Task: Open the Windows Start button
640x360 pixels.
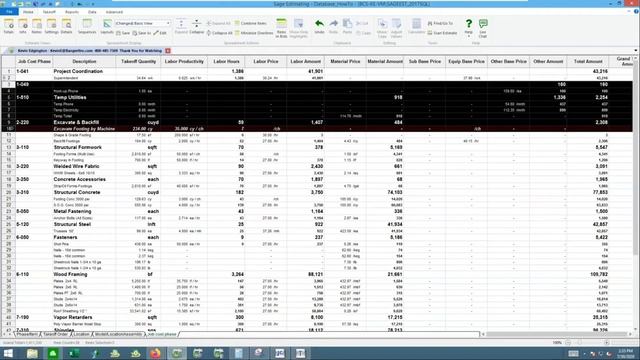Action: [x=8, y=353]
